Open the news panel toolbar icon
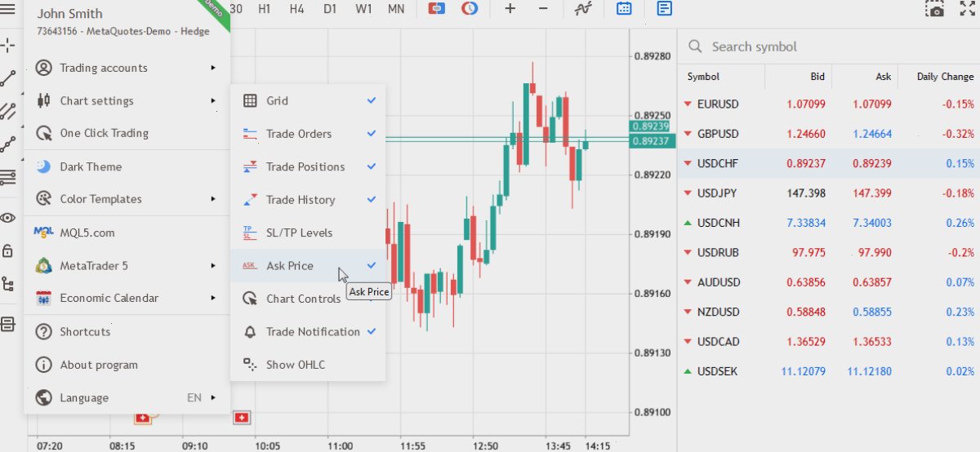The width and height of the screenshot is (980, 452). tap(665, 8)
